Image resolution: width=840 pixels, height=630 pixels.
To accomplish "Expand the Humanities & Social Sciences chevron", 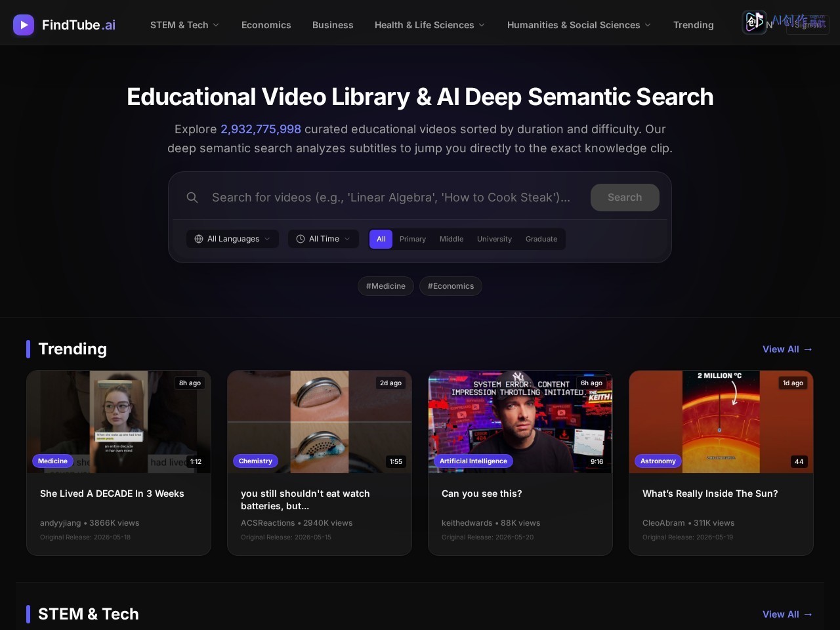I will (648, 25).
